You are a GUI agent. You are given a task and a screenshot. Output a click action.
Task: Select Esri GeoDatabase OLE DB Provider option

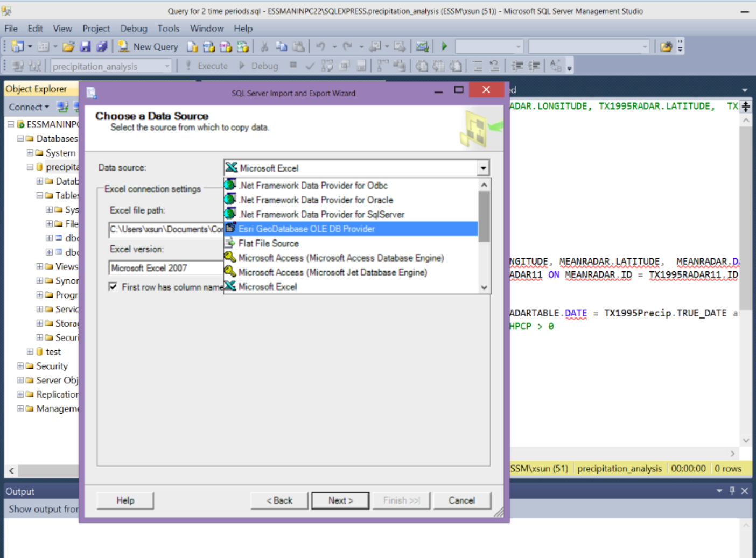(351, 229)
